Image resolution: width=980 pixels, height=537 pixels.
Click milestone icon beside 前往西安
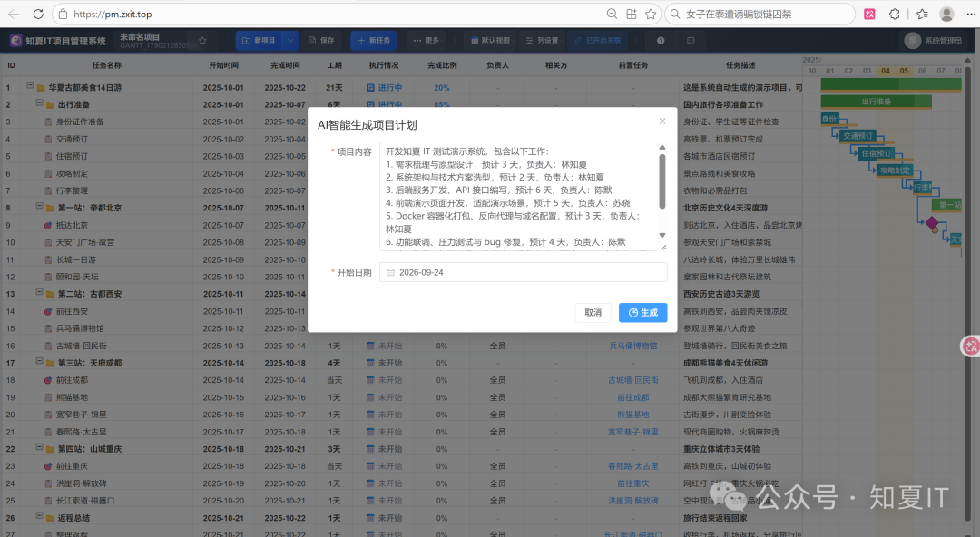pos(48,311)
